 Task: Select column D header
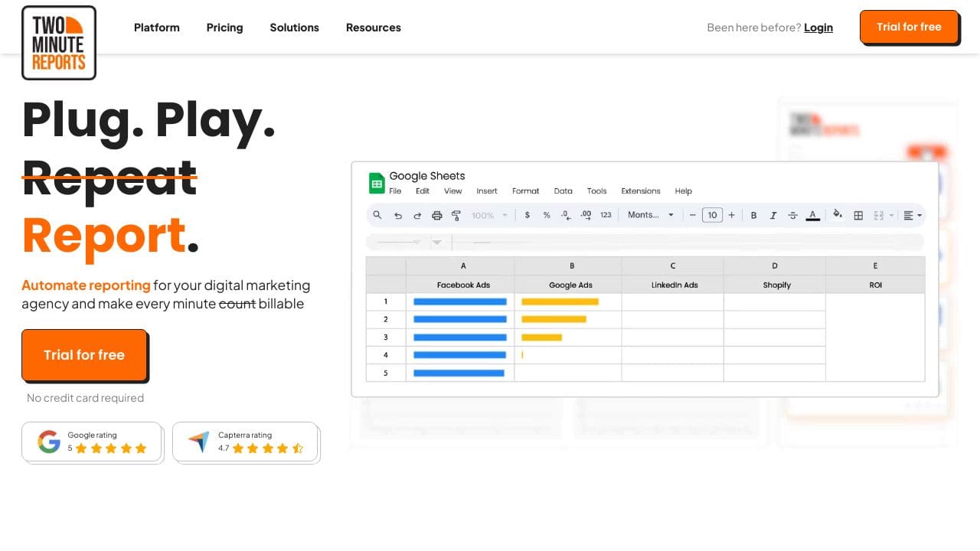coord(775,266)
